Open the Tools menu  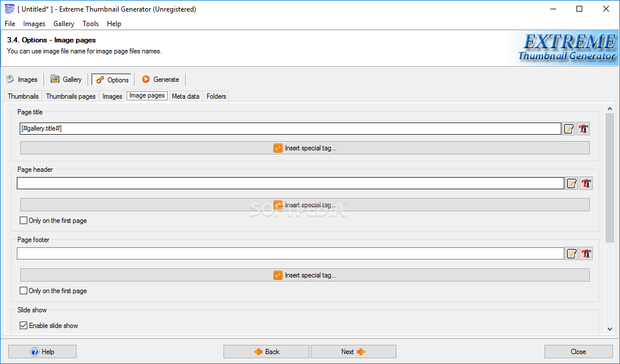pos(91,24)
